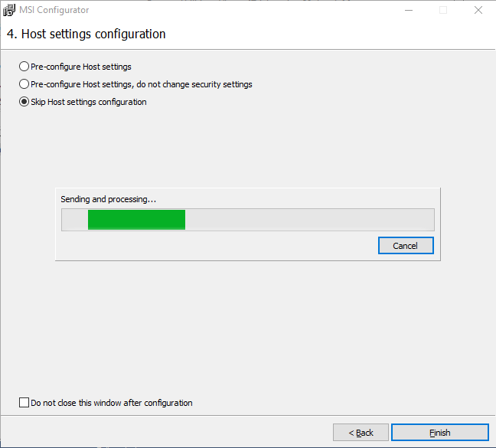Click the empty gray part of progress bar
The image size is (496, 448).
tap(306, 220)
